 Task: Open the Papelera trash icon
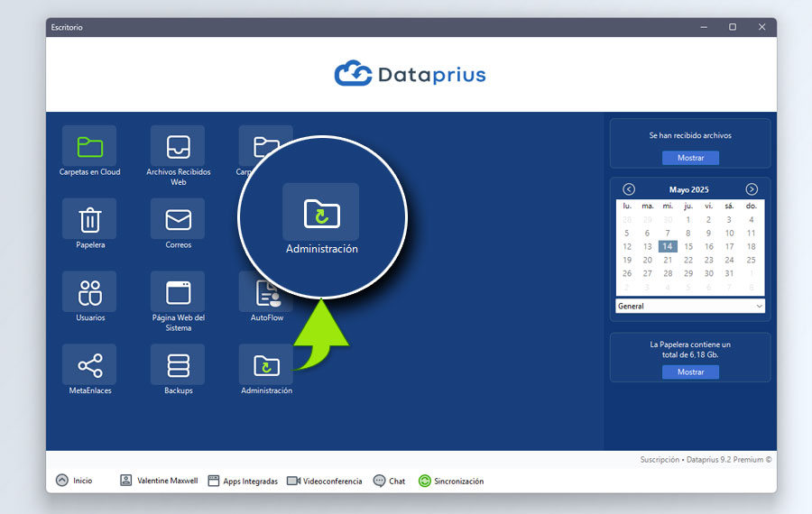point(89,219)
